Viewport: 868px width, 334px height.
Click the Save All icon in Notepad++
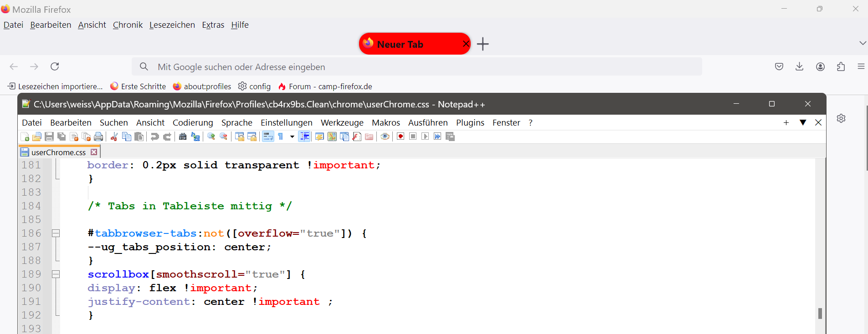point(62,137)
